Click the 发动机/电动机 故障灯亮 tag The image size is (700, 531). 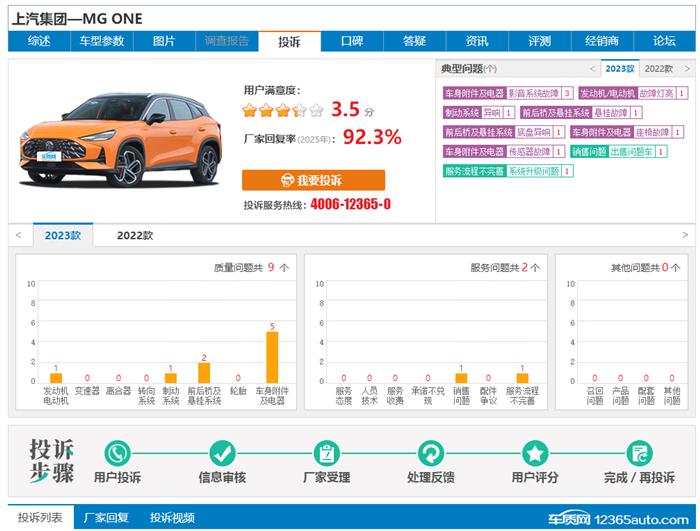[633, 93]
